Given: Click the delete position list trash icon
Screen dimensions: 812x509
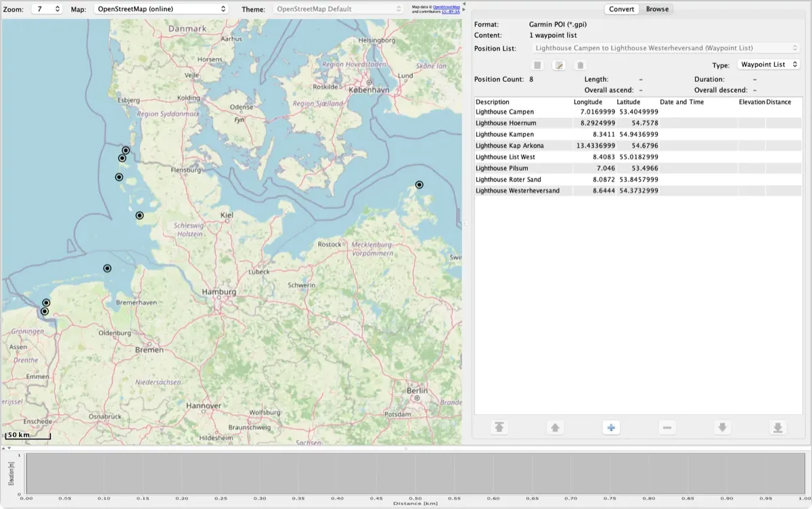Looking at the screenshot, I should click(x=580, y=65).
